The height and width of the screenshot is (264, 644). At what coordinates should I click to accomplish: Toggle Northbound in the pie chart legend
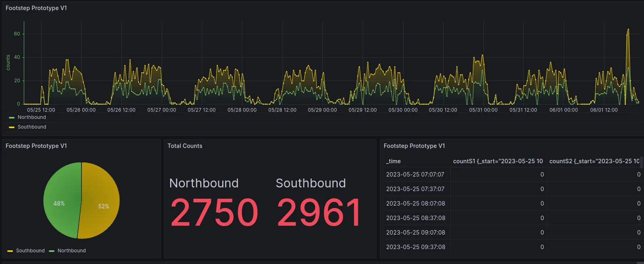71,251
